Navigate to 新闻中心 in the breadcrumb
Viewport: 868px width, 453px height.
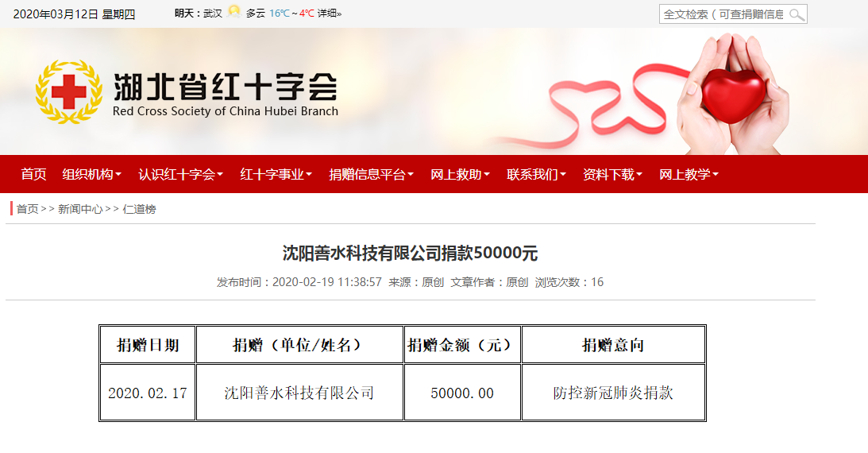point(80,209)
